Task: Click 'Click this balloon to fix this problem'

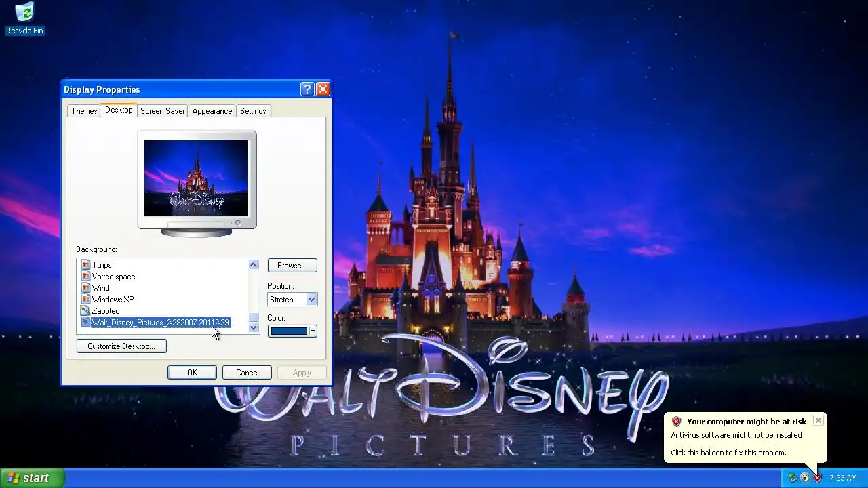Action: (728, 453)
